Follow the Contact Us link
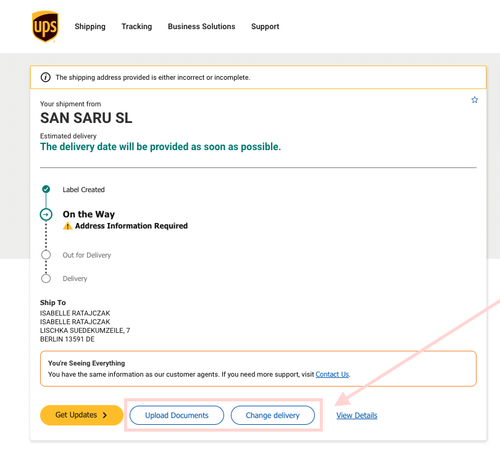This screenshot has width=500, height=470. 332,374
